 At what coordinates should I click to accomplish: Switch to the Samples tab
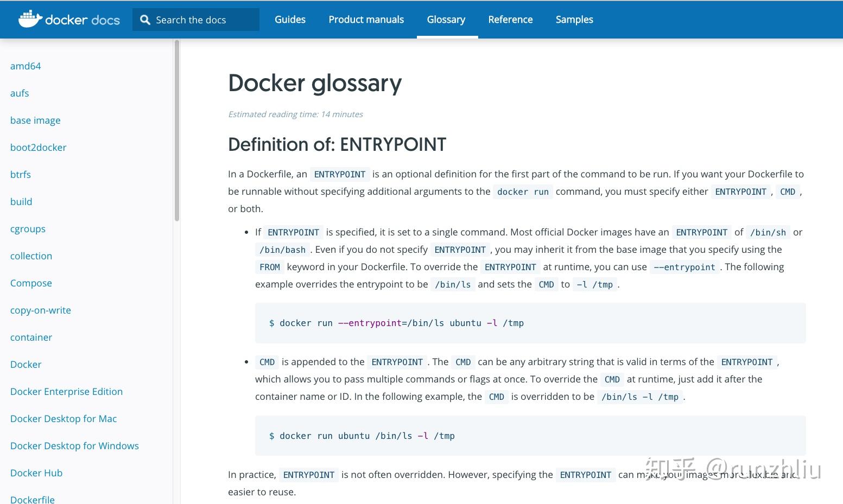(574, 20)
